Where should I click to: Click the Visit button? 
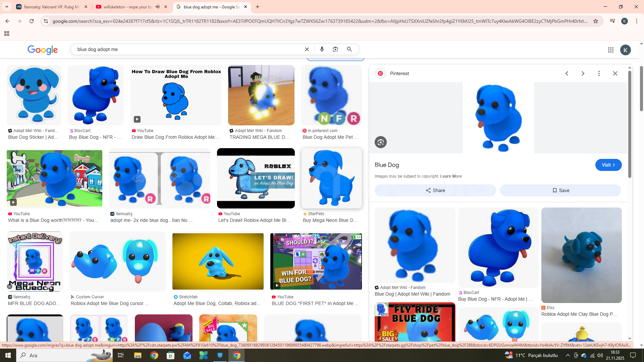tap(608, 165)
